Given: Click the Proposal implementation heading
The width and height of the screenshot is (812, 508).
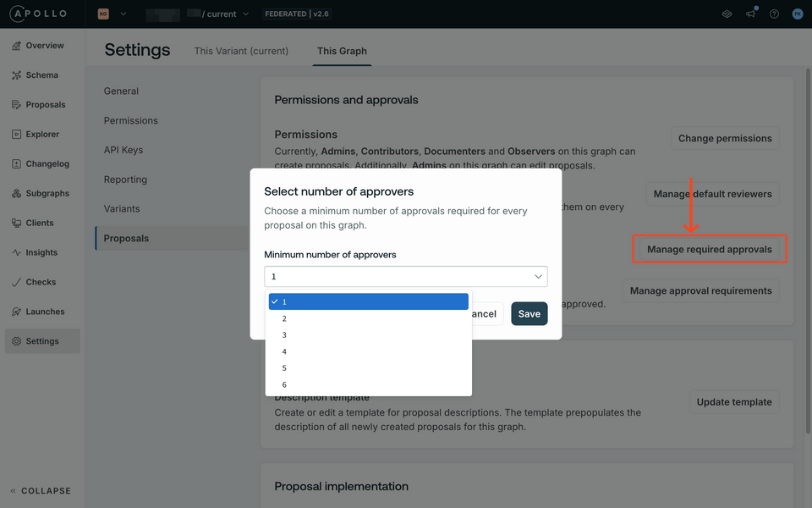Looking at the screenshot, I should click(x=341, y=486).
